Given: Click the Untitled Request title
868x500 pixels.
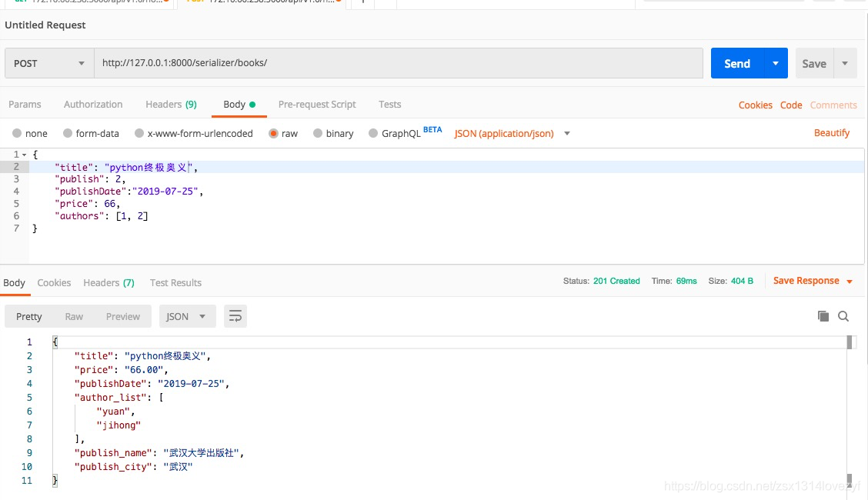Looking at the screenshot, I should click(x=45, y=25).
